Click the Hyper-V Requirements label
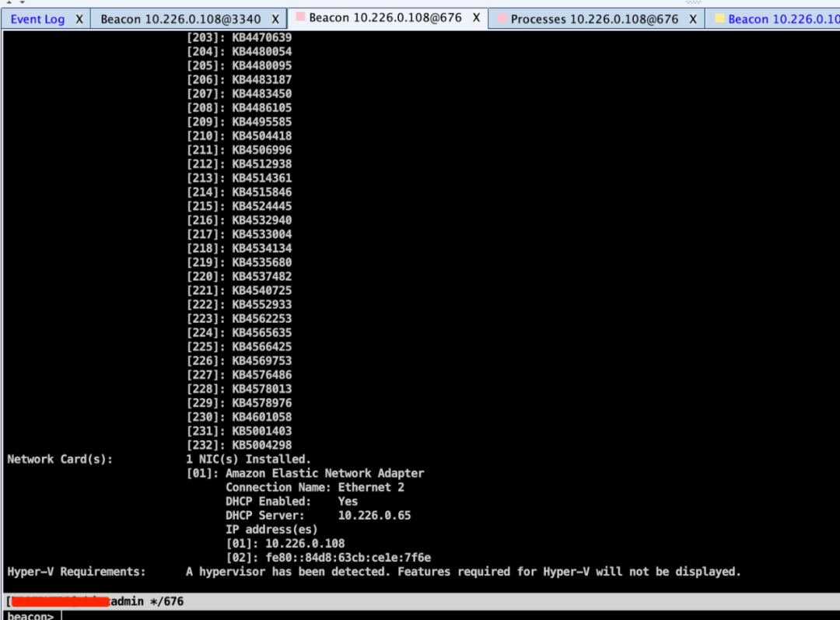Image resolution: width=840 pixels, height=620 pixels. click(76, 571)
